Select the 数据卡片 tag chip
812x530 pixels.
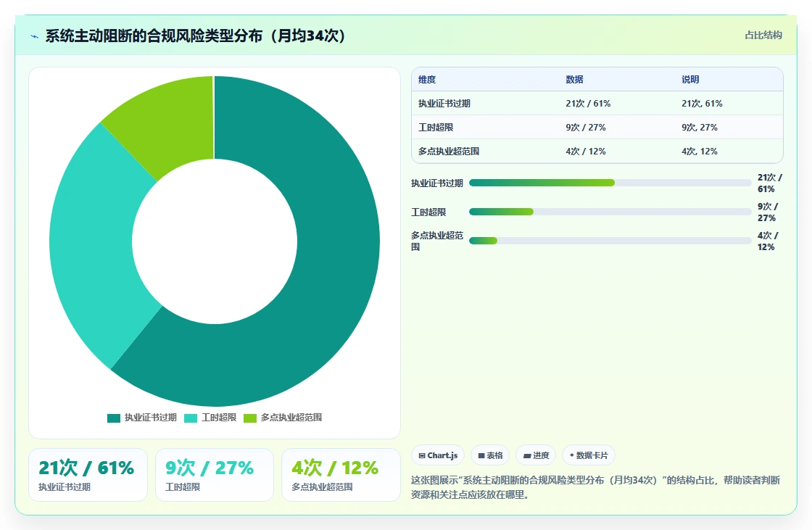click(588, 455)
